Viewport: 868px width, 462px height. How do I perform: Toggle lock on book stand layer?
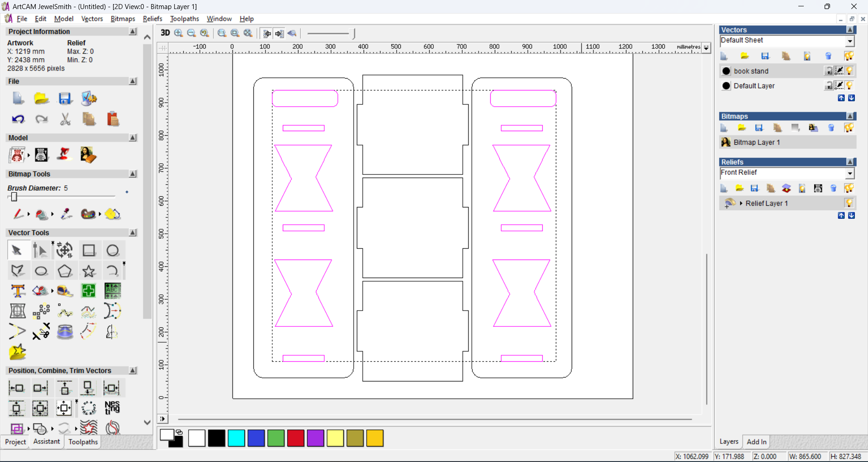point(829,71)
